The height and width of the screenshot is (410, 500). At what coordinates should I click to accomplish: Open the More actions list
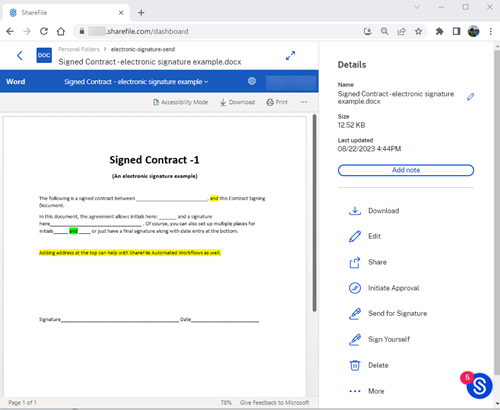367,391
